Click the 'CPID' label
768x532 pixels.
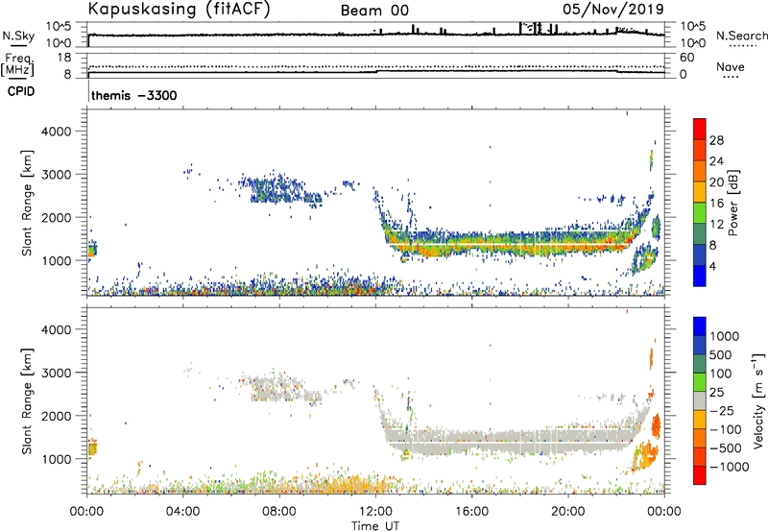click(x=21, y=91)
